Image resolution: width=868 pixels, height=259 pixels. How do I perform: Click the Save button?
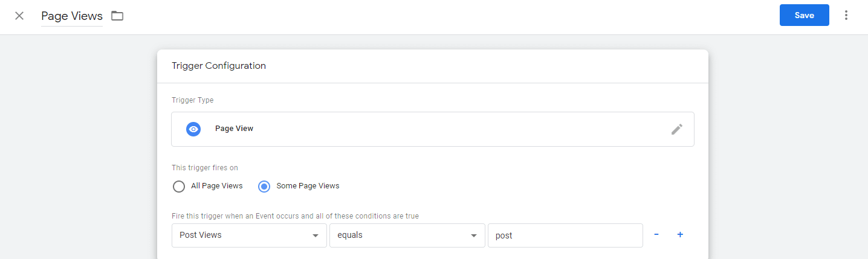pos(804,16)
